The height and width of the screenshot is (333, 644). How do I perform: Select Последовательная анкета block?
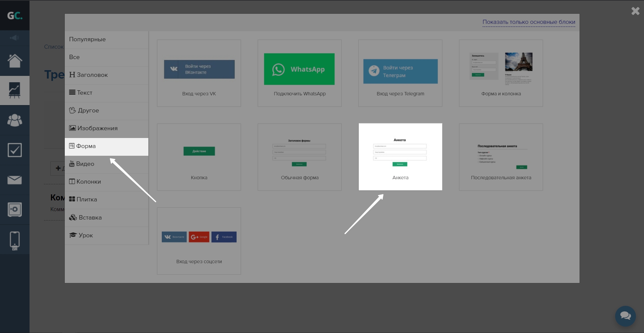coord(501,157)
